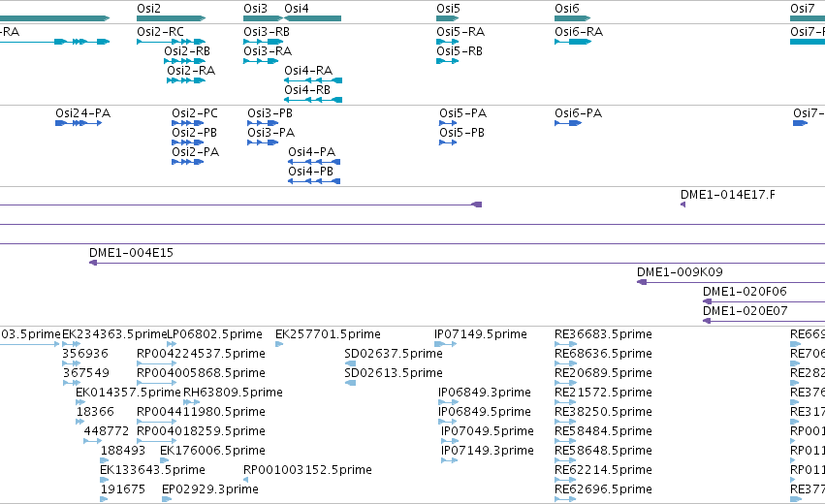Image resolution: width=825 pixels, height=504 pixels.
Task: Open the Osi5-PB protein label
Action: coord(462,133)
